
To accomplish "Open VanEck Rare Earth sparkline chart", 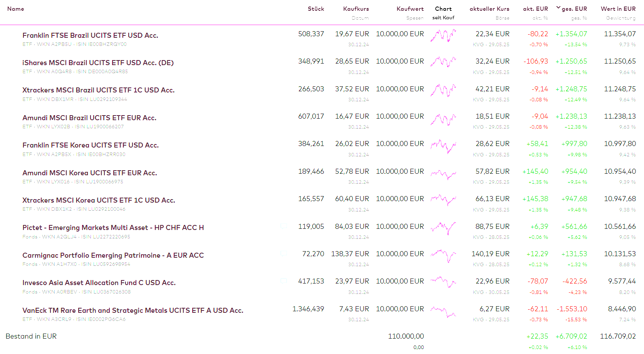I will pyautogui.click(x=443, y=311).
